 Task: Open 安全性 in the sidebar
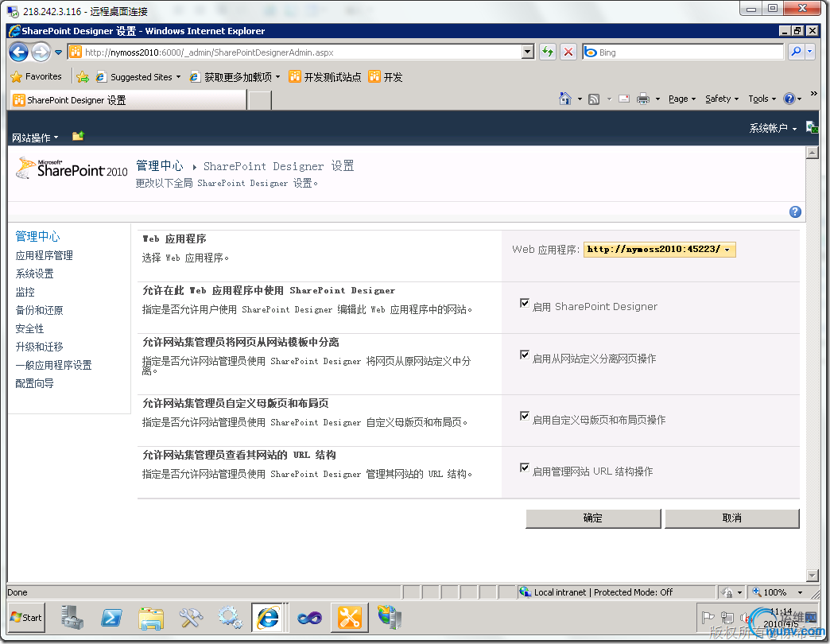tap(30, 328)
